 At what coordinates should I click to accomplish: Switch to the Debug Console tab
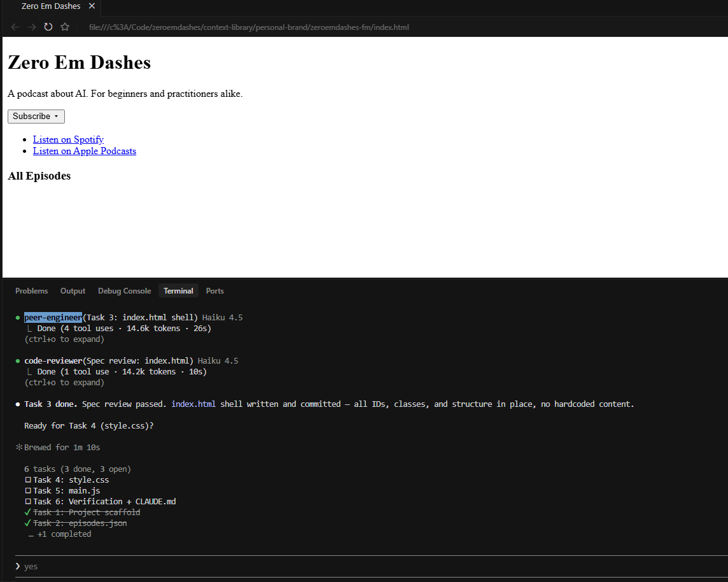(x=125, y=291)
